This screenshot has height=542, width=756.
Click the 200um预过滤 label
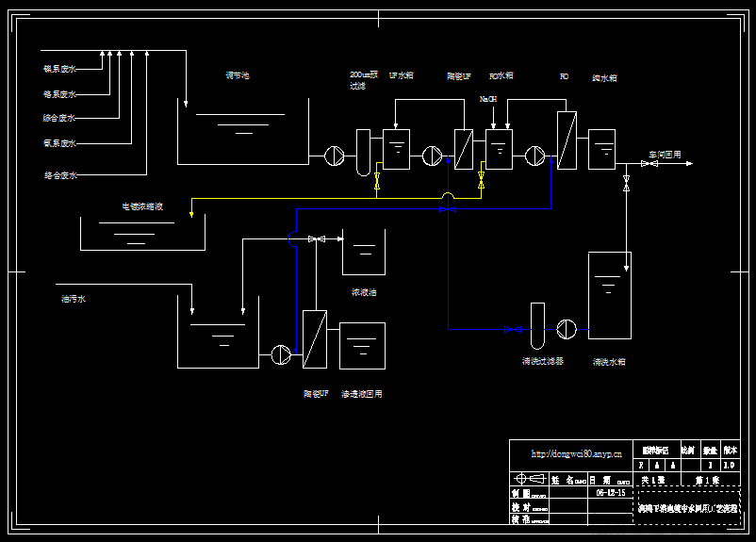click(364, 80)
